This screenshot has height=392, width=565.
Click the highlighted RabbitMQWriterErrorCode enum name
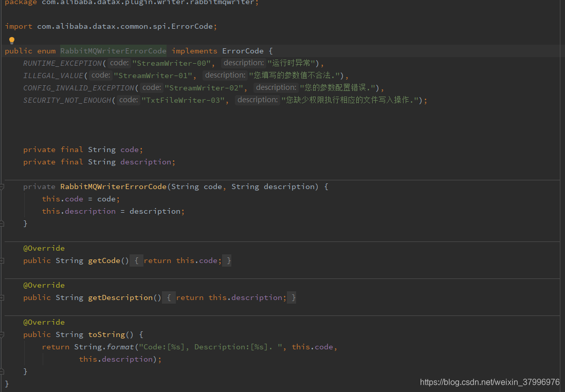[x=113, y=51]
